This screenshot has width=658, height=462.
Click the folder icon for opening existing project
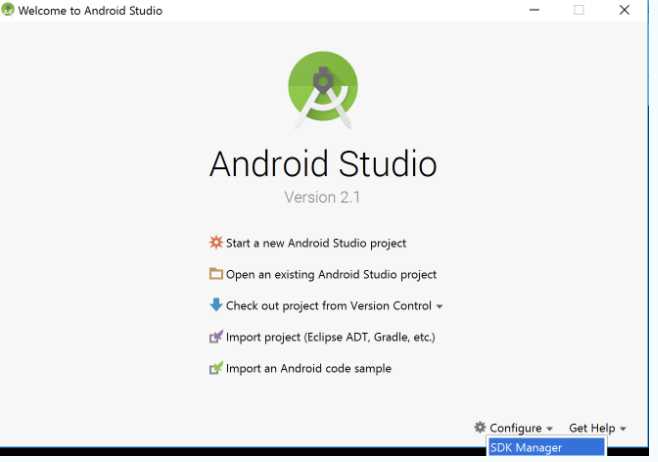click(216, 274)
